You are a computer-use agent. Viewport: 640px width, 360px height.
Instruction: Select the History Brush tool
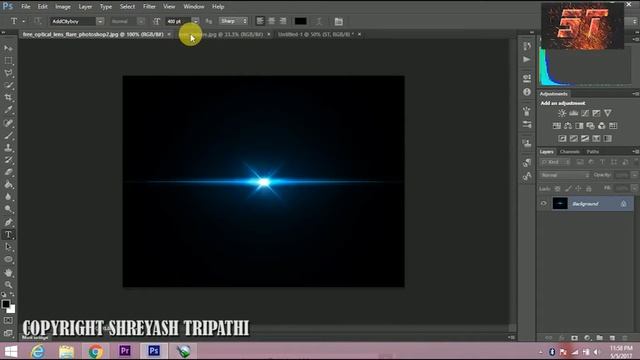[x=8, y=160]
